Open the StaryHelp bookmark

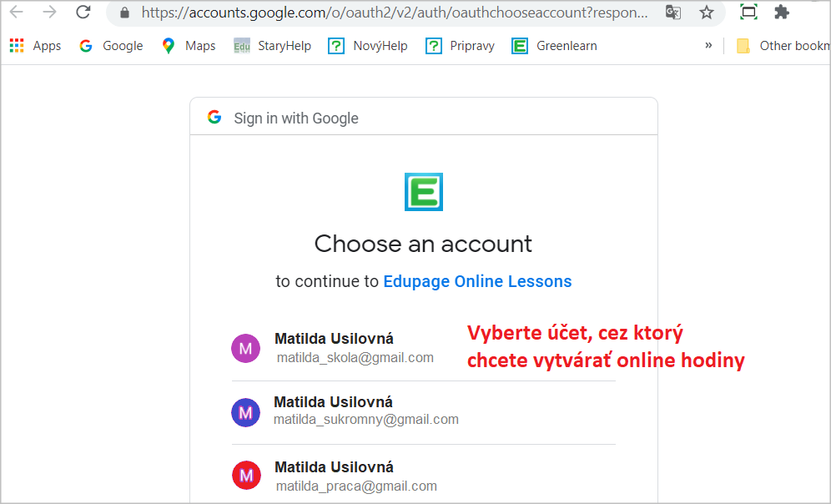click(272, 46)
